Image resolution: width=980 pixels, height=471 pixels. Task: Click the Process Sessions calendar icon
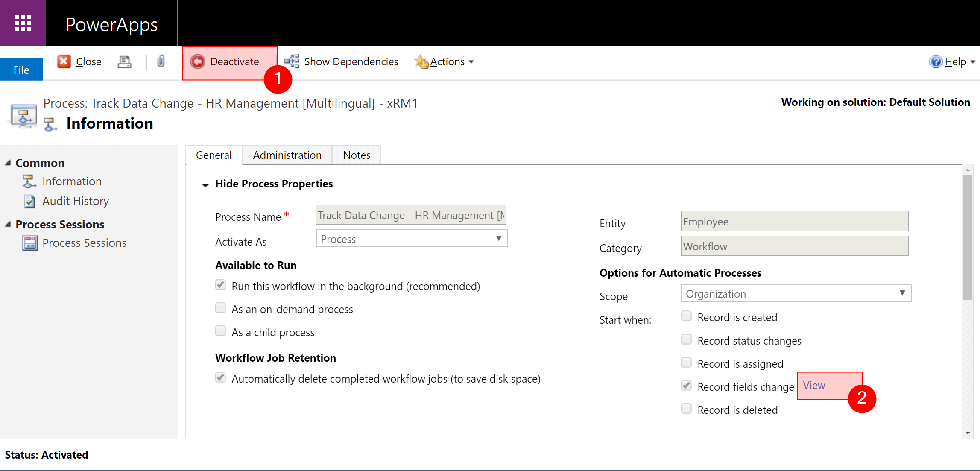pos(29,243)
